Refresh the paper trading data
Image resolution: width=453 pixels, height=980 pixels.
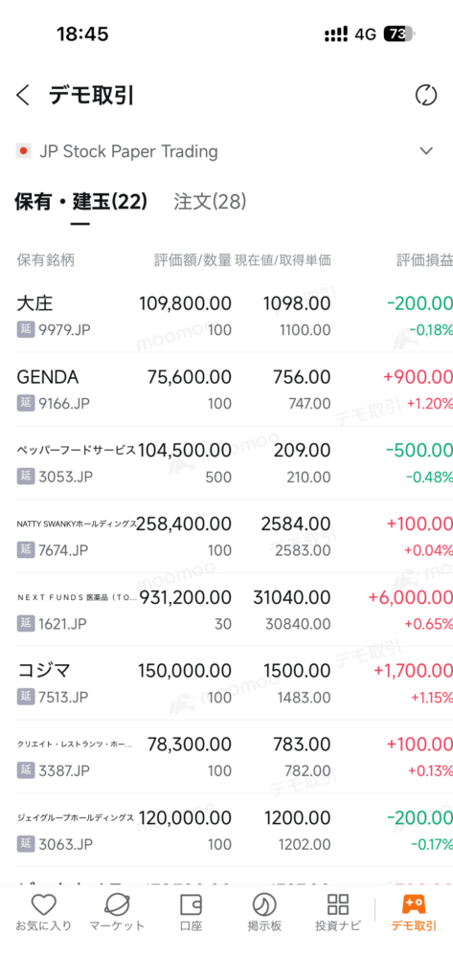coord(426,96)
